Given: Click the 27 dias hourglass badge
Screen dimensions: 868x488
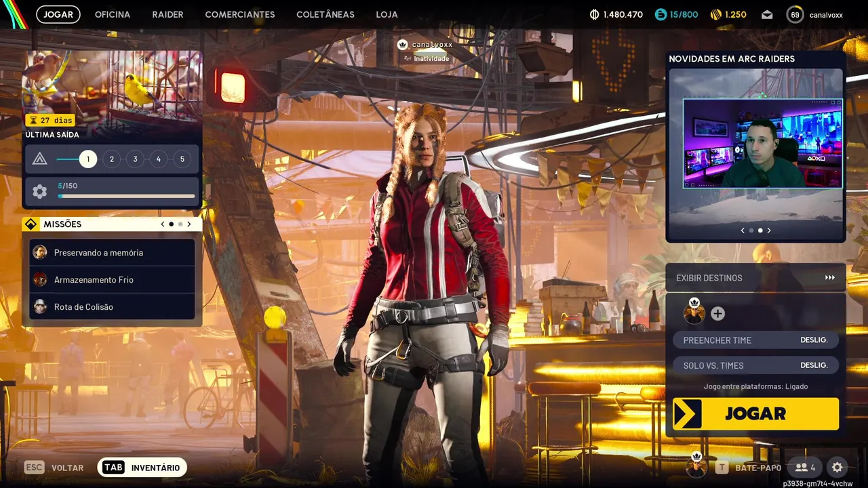Looking at the screenshot, I should click(x=50, y=120).
